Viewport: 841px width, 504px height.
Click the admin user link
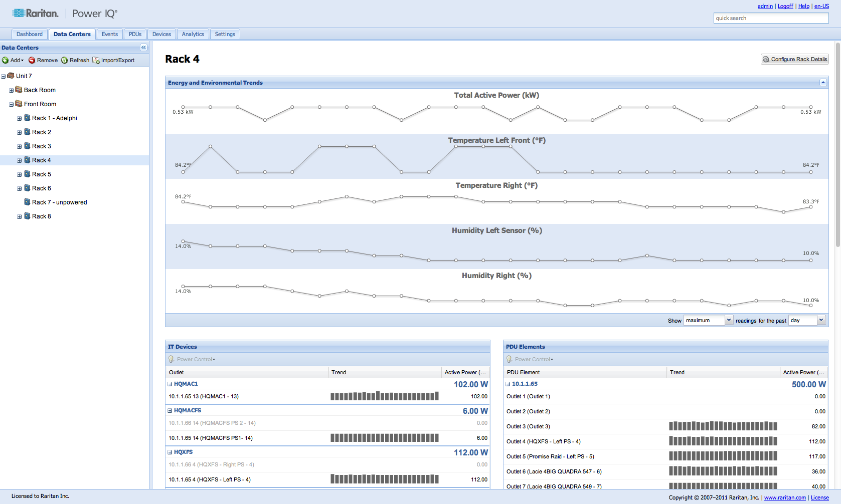tap(765, 6)
